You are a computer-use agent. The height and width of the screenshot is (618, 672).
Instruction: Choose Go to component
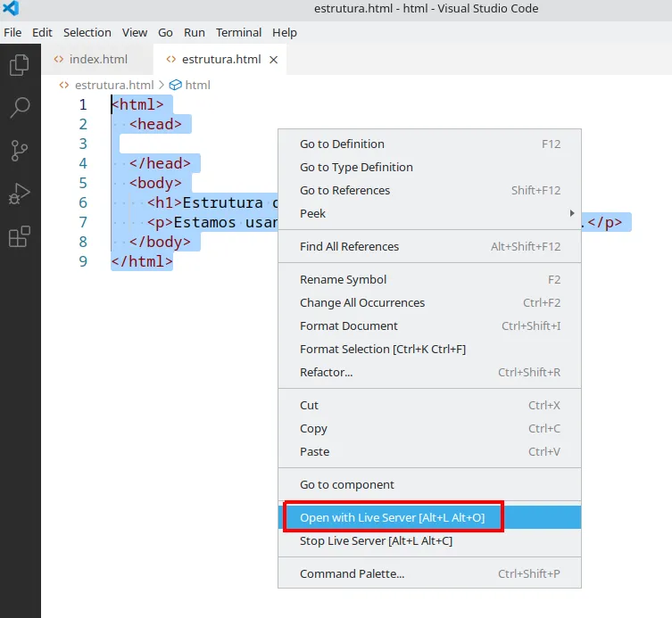coord(429,484)
